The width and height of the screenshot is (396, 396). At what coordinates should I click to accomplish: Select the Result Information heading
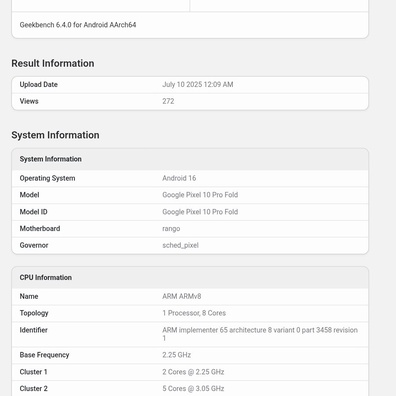53,63
